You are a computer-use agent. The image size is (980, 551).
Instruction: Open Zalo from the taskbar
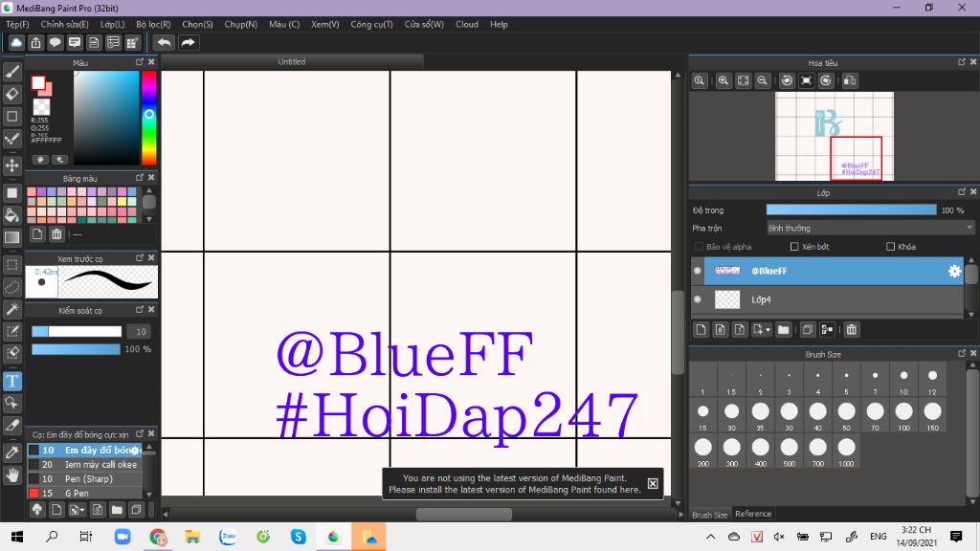(228, 536)
